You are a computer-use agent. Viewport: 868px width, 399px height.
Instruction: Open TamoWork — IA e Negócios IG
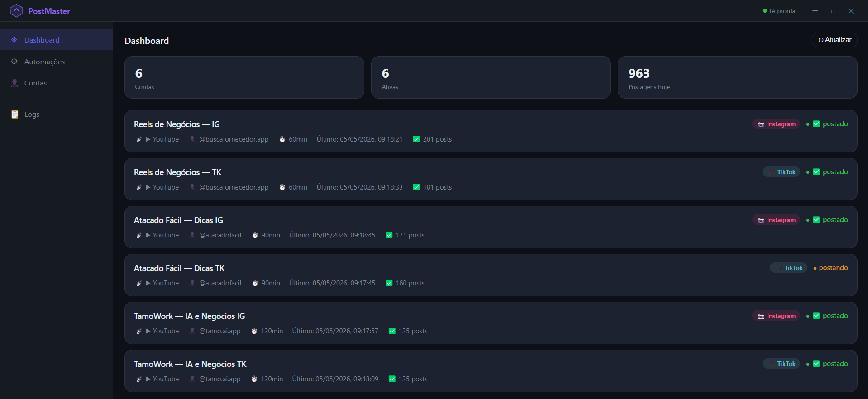[491, 323]
